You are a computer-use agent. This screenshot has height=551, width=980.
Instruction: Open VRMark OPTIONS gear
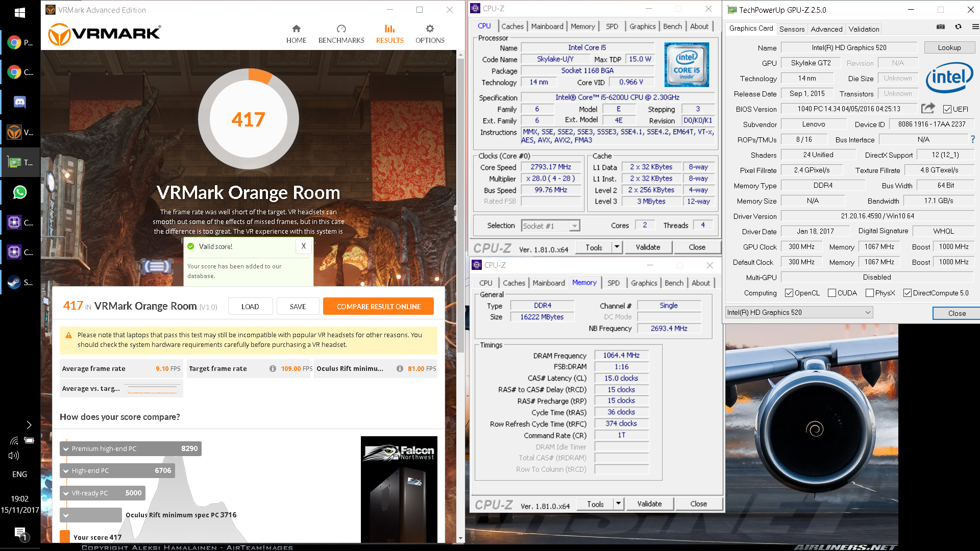coord(430,34)
